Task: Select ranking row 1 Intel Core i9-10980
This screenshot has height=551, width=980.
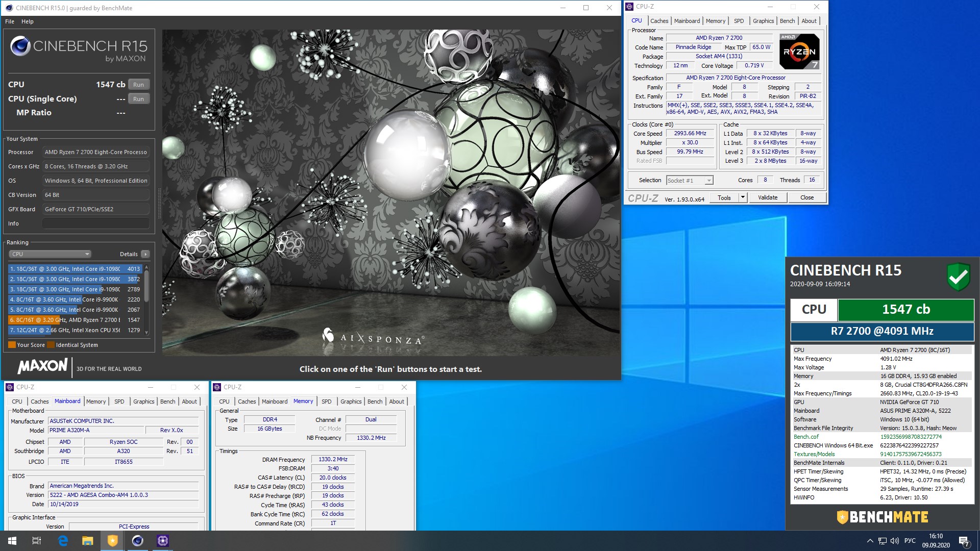Action: pyautogui.click(x=75, y=269)
